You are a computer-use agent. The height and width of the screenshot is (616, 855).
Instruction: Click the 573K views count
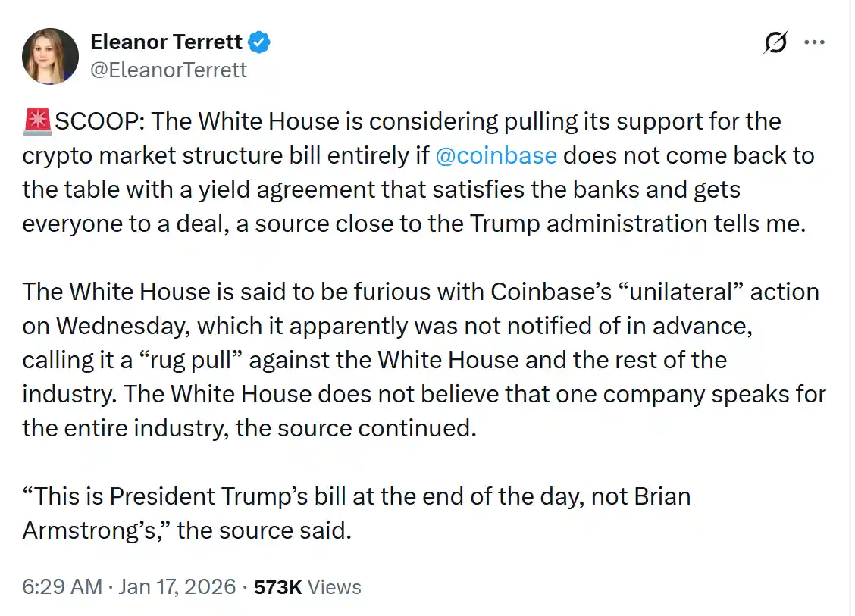point(305,586)
